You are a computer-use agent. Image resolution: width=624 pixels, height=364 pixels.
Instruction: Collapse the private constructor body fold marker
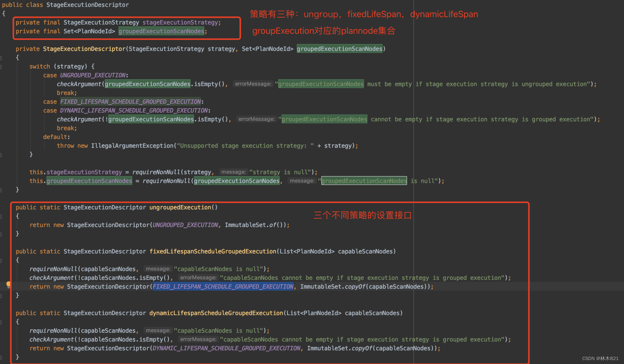tap(1, 58)
